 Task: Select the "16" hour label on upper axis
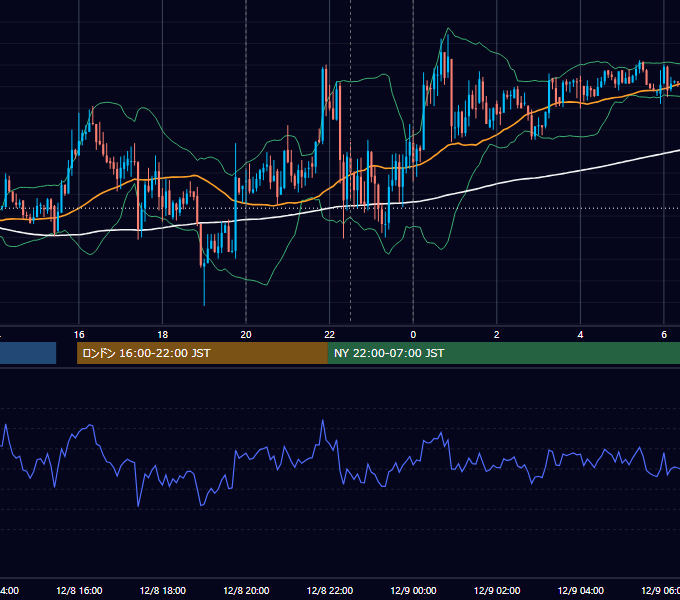coord(79,335)
